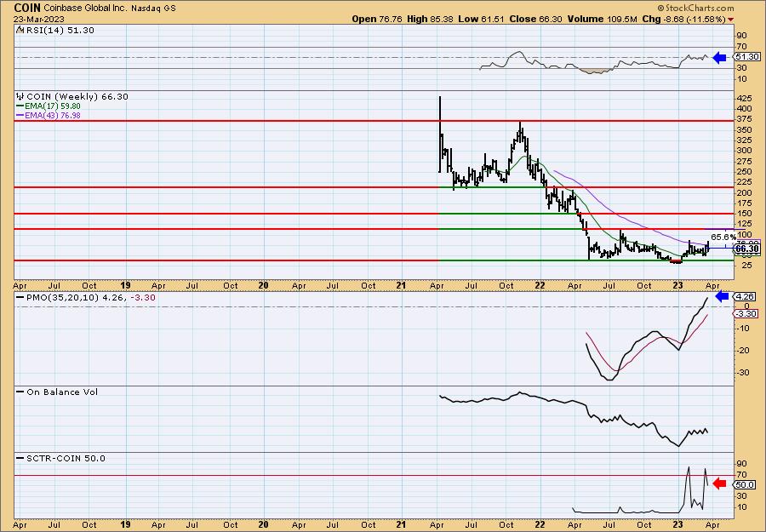Click the purple EMA(43) legend line swatch

(x=20, y=116)
